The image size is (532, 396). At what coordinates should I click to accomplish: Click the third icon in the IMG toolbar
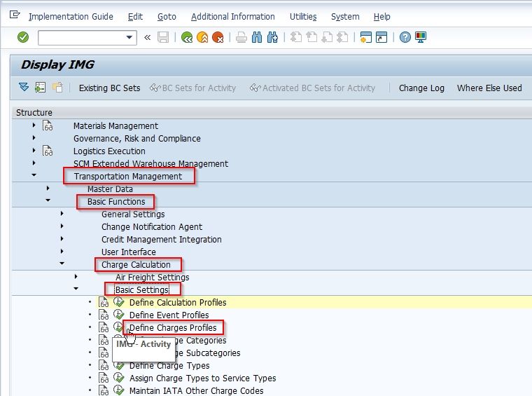coord(57,88)
